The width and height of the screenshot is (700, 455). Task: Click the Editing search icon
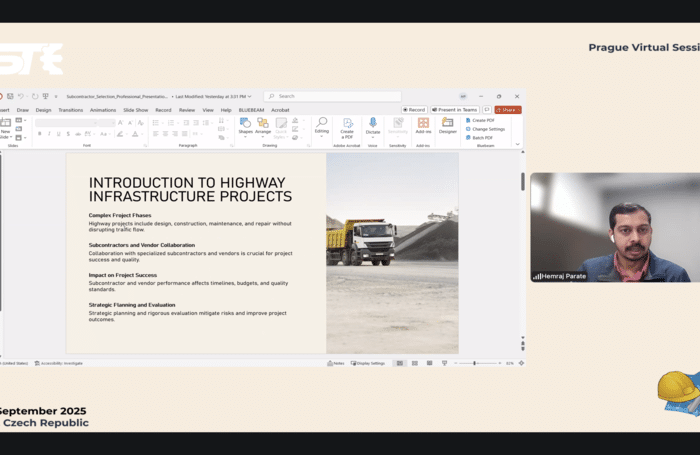pyautogui.click(x=321, y=123)
